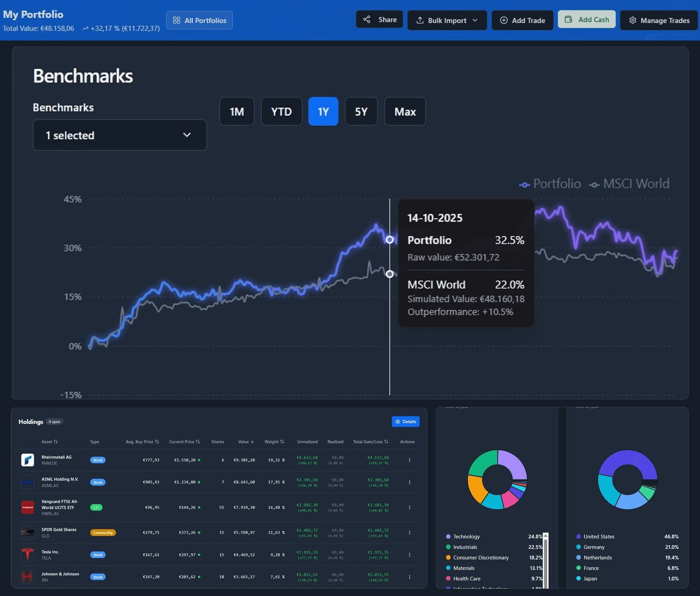
Task: Toggle Portfolio series in chart legend
Action: (x=550, y=184)
